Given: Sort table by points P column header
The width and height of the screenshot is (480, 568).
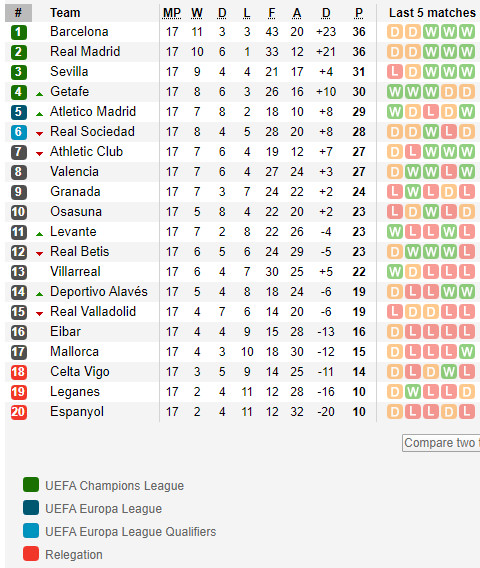Looking at the screenshot, I should [x=359, y=13].
